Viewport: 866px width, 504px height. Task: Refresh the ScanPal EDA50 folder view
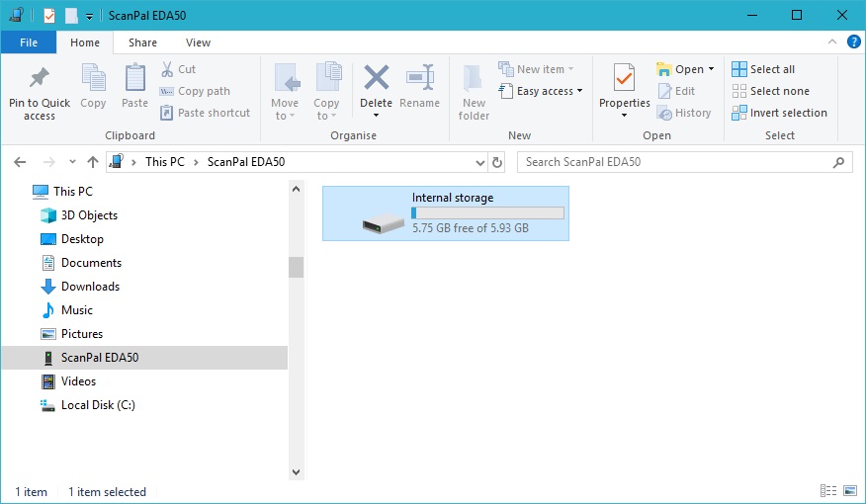[497, 162]
